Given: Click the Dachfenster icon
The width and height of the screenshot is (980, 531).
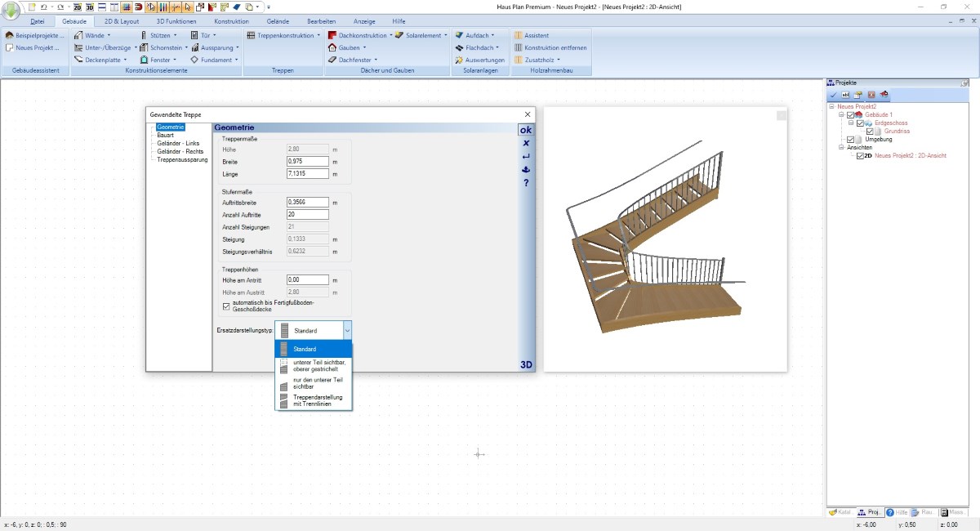Looking at the screenshot, I should [332, 60].
